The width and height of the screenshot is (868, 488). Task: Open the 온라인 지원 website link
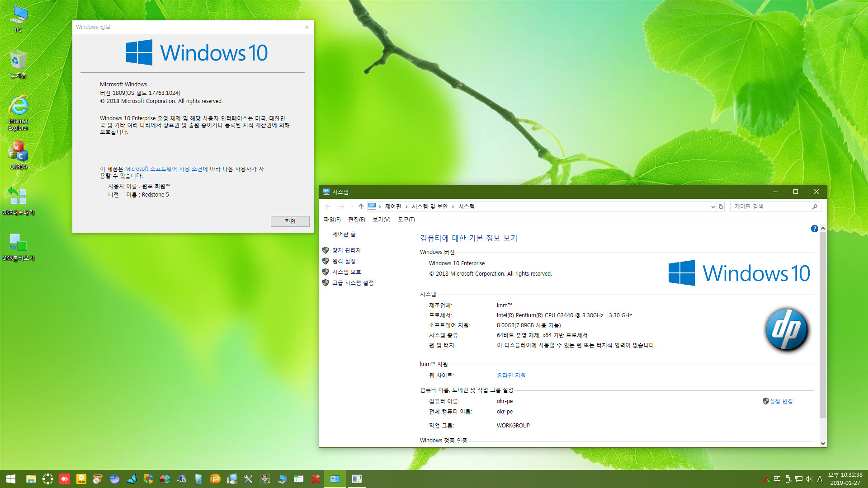pos(511,375)
